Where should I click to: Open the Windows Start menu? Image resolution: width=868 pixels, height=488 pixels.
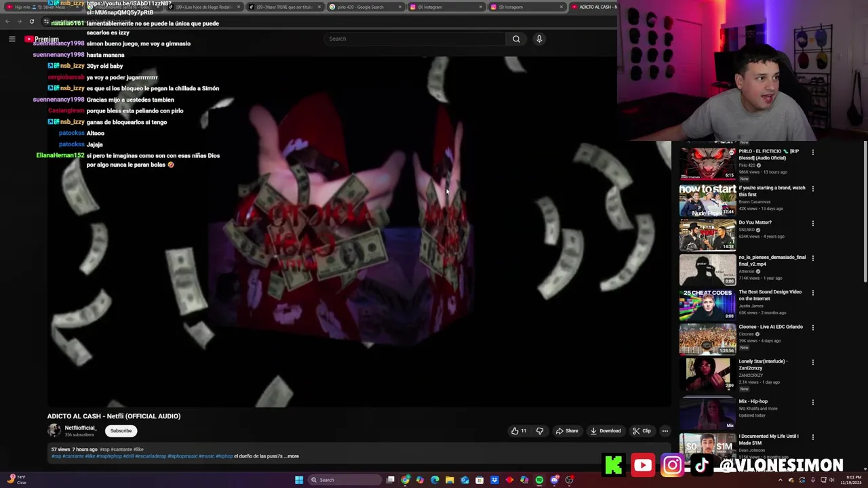pos(299,480)
